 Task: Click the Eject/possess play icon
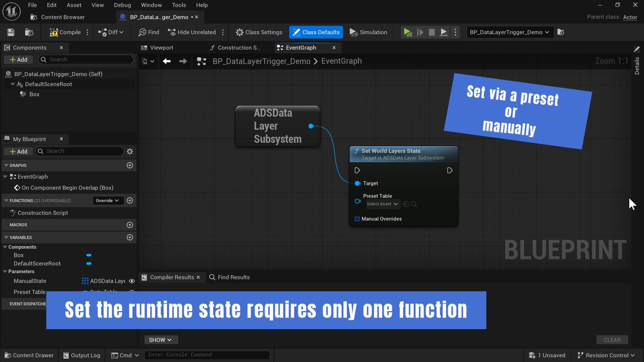pyautogui.click(x=443, y=32)
